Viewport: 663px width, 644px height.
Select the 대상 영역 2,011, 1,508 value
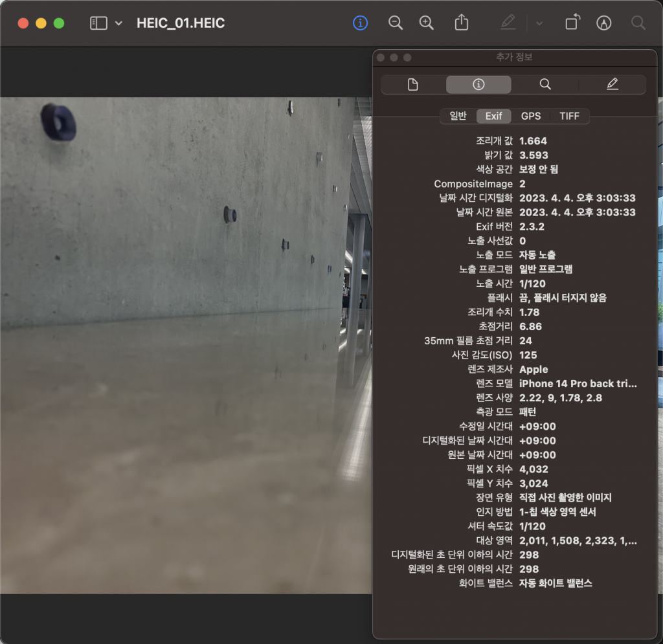coord(578,541)
